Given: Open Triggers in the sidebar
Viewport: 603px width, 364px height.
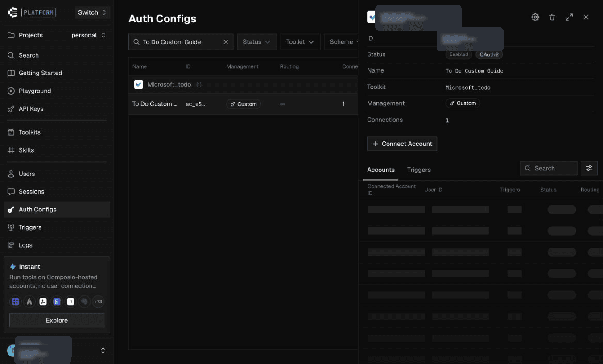Looking at the screenshot, I should 57,227.
